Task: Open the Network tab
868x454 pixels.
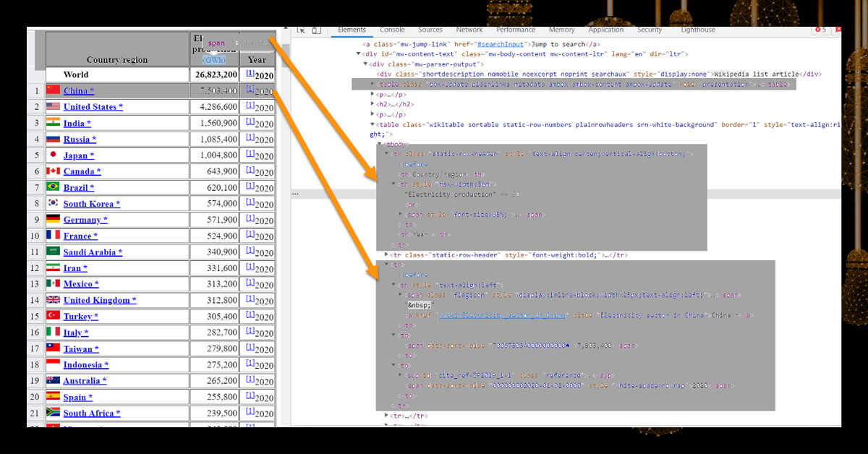Action: coord(469,30)
